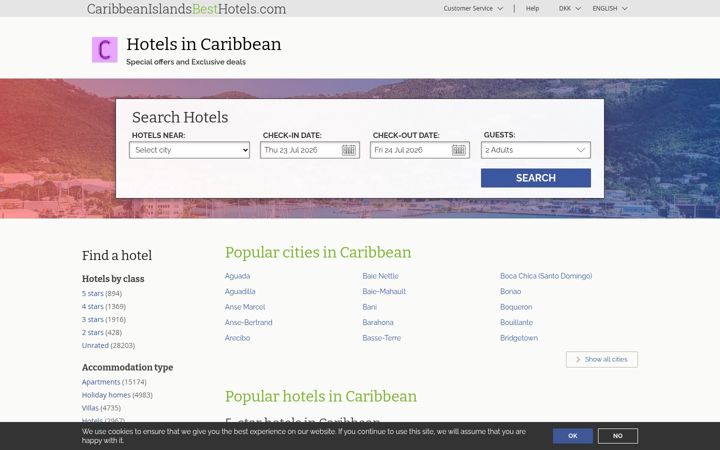
Task: Open the Villas accommodation type
Action: coord(90,408)
